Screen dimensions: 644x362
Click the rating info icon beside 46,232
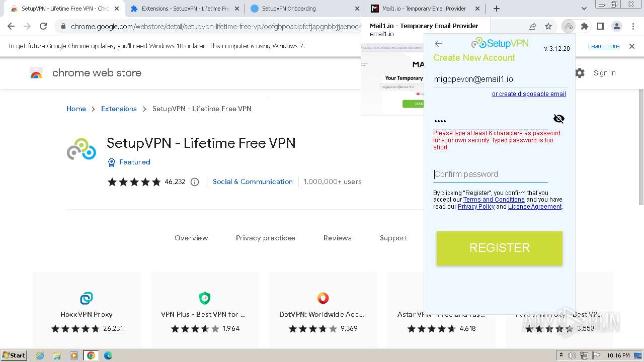point(195,182)
